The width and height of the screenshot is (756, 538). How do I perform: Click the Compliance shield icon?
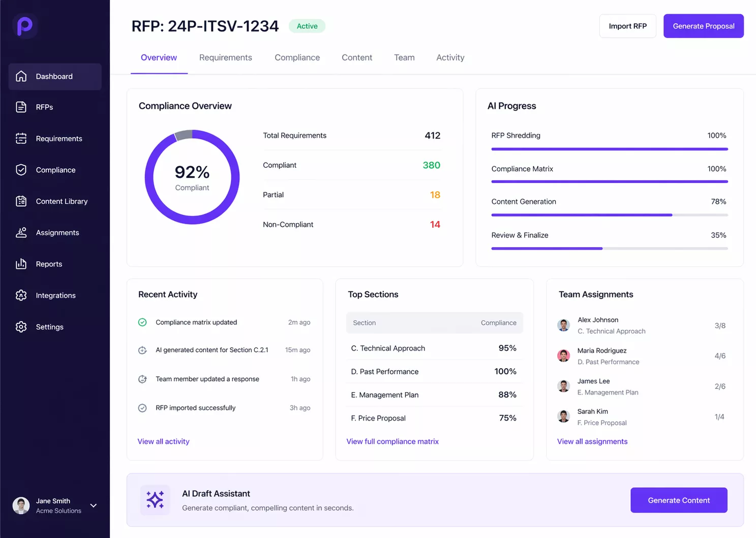click(21, 170)
